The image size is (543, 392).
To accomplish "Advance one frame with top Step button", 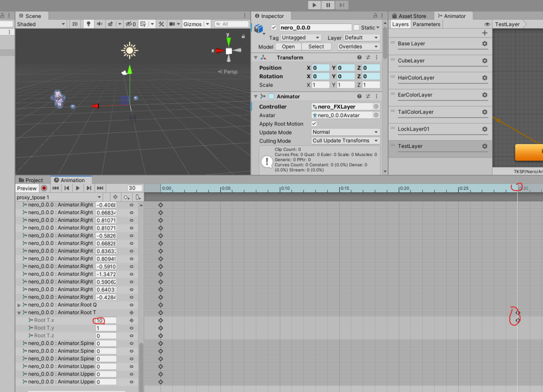I will (x=342, y=5).
